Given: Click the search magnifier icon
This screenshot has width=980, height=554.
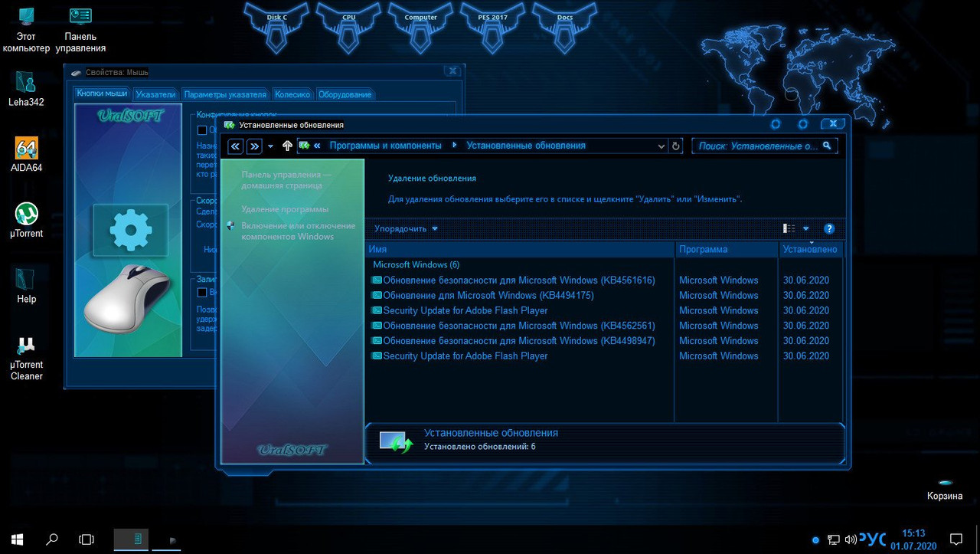Looking at the screenshot, I should 828,146.
